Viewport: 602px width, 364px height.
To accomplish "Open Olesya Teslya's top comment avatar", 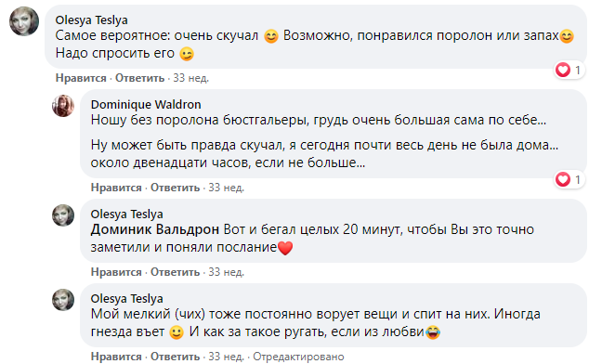I will tap(24, 21).
